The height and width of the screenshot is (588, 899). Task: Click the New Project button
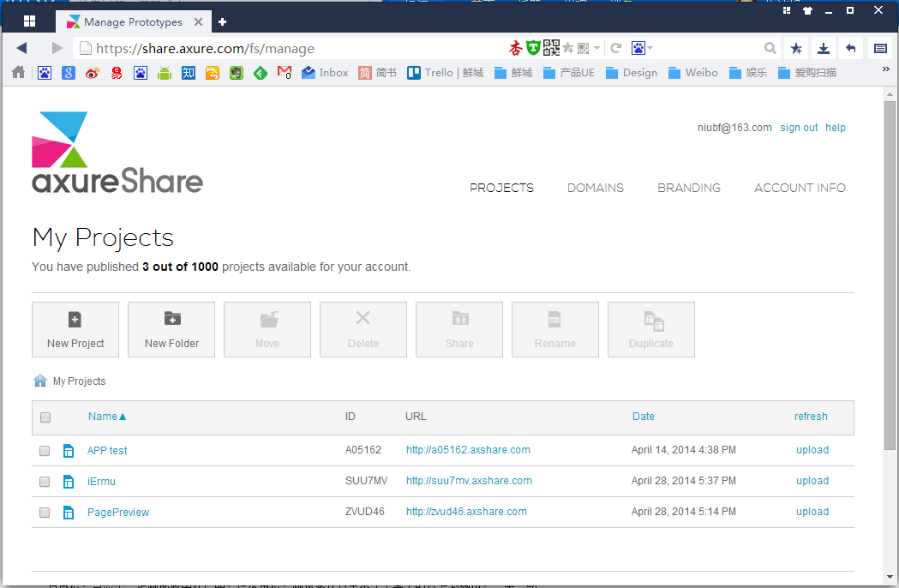tap(75, 329)
